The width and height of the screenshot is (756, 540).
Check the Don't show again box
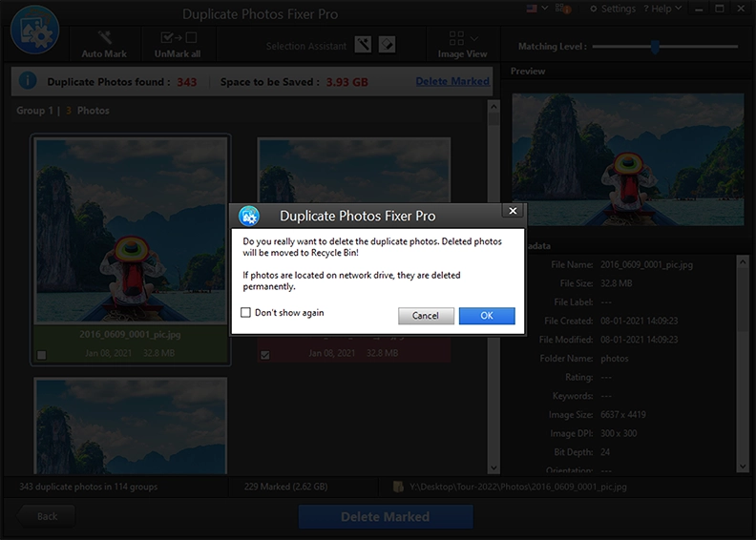(x=245, y=313)
